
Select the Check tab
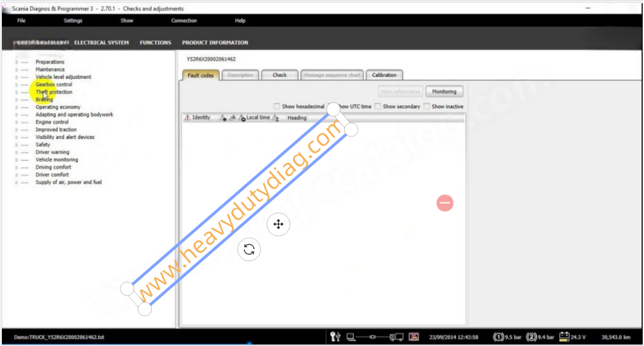[x=279, y=75]
